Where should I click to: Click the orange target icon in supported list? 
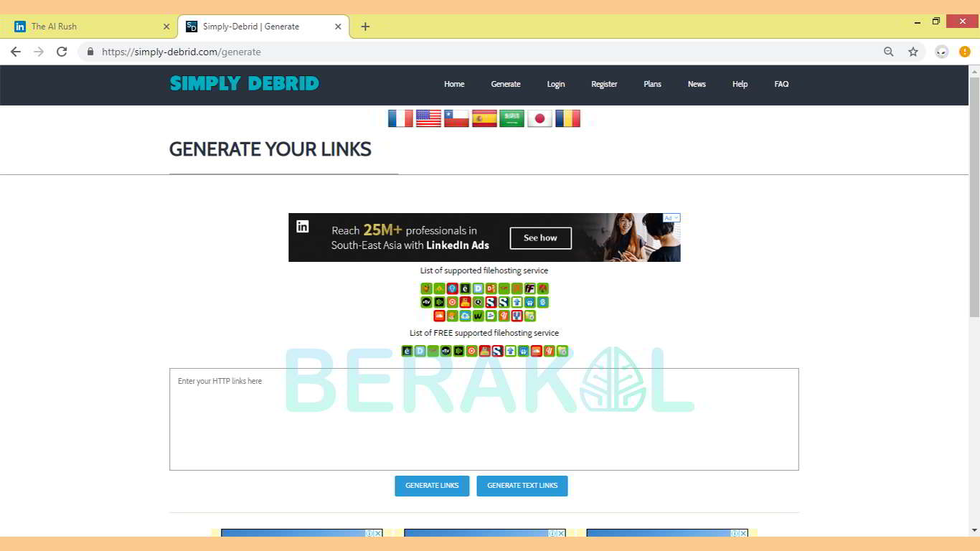(452, 302)
